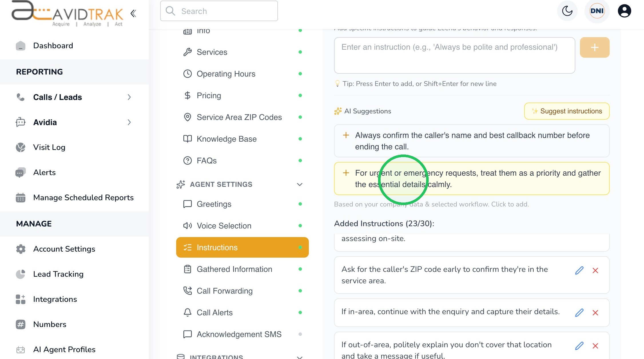The image size is (644, 359).
Task: Open Call Alerts setting
Action: pos(242,312)
